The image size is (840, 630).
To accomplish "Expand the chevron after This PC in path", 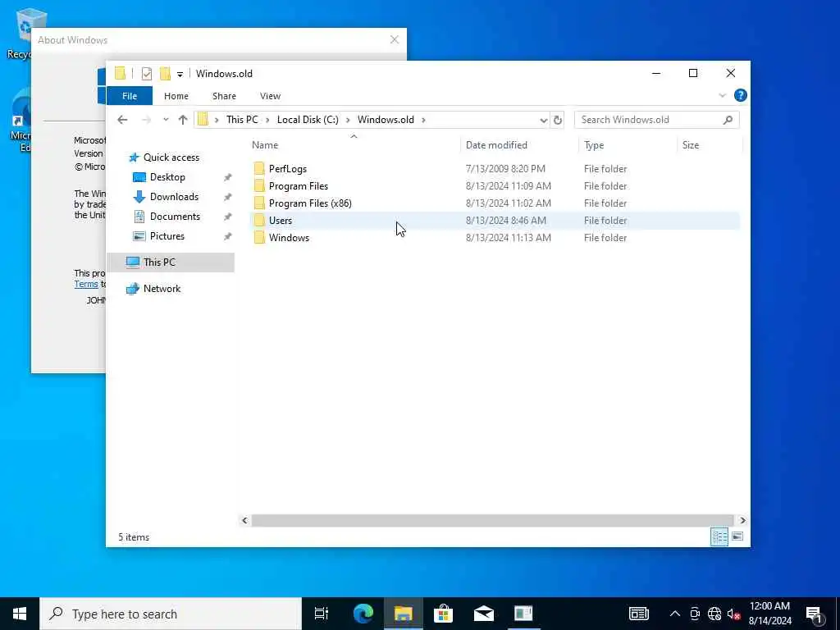I will click(268, 120).
